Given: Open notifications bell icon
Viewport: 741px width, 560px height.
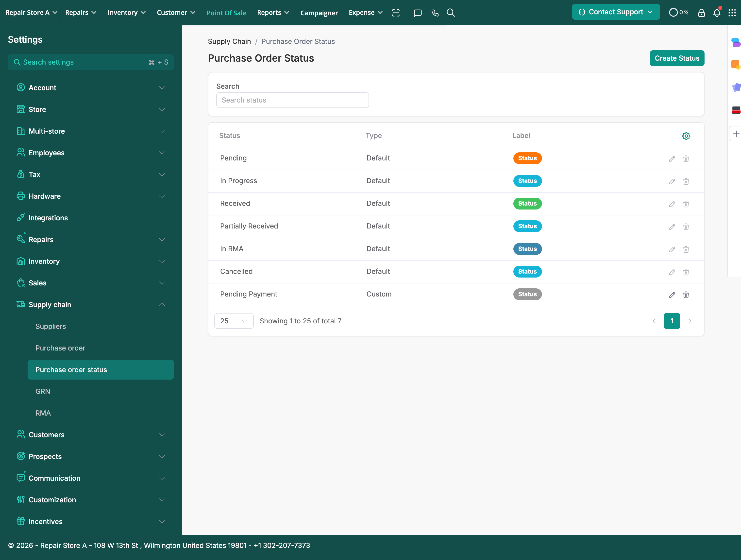Looking at the screenshot, I should click(717, 13).
